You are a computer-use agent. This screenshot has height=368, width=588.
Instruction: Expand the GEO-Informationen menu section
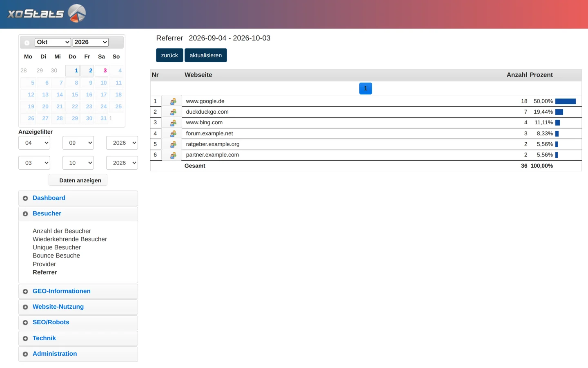(x=78, y=292)
